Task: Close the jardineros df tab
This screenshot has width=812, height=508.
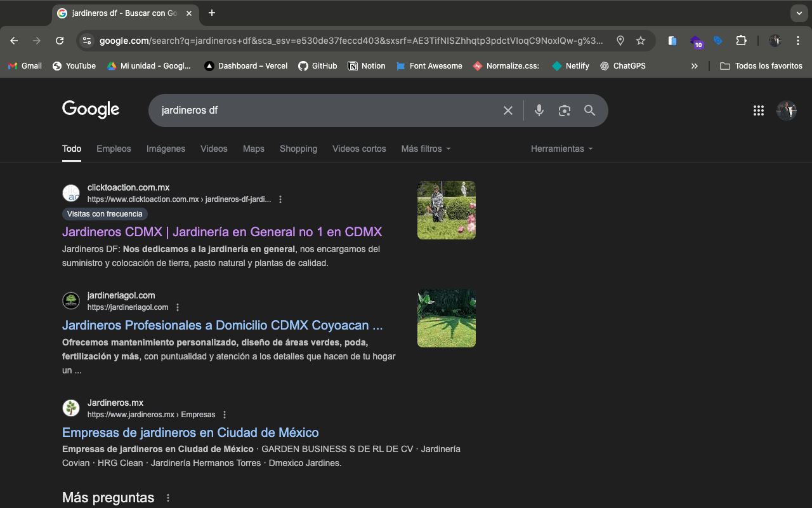Action: click(x=189, y=13)
